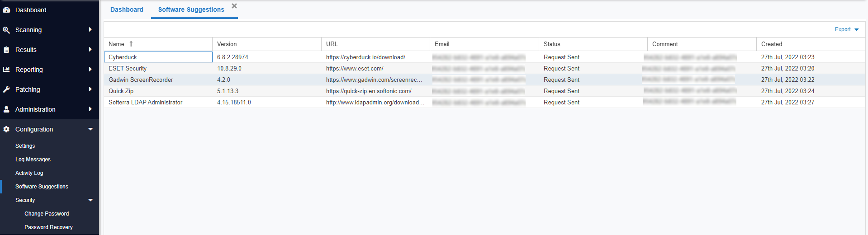Click Request Sent status for Quick Zip
The image size is (868, 235).
tap(561, 91)
